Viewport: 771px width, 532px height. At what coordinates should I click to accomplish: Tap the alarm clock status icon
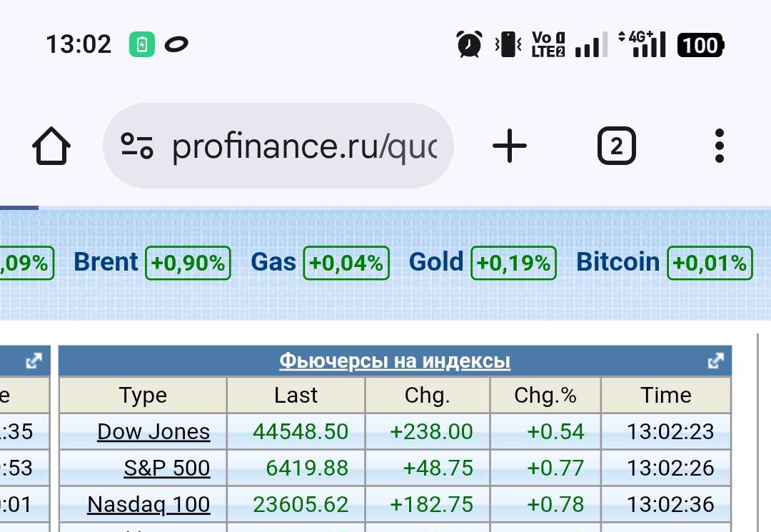[469, 45]
